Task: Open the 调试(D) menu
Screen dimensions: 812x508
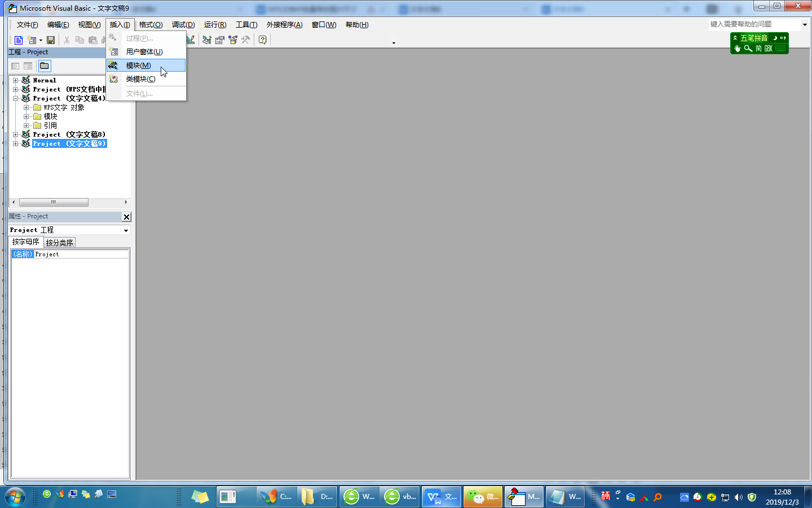Action: [x=183, y=25]
